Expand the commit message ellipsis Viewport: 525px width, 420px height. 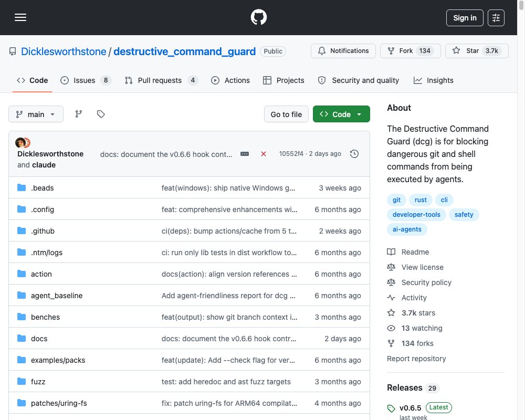click(245, 154)
